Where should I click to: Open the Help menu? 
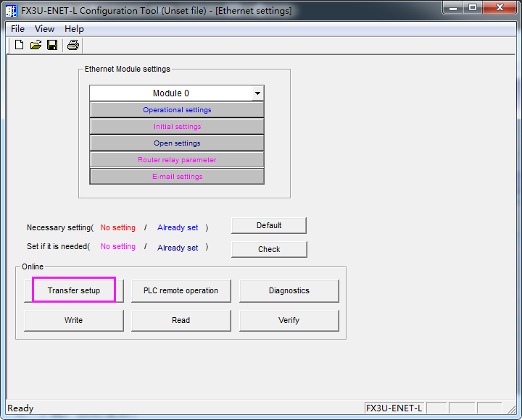pyautogui.click(x=74, y=29)
